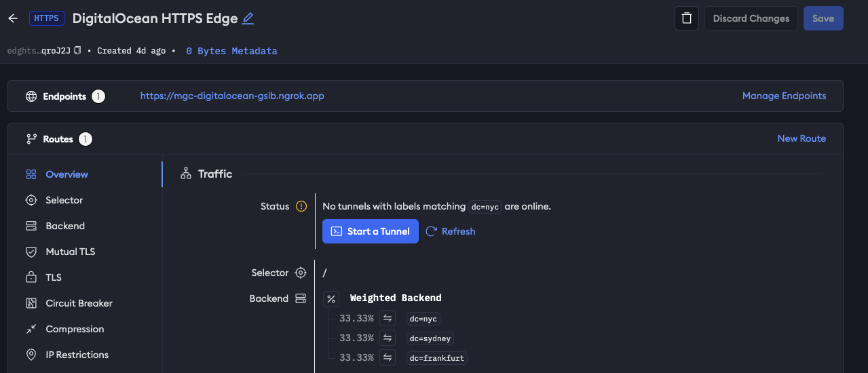The width and height of the screenshot is (868, 373).
Task: Click the server icon next to the Backend label
Action: click(301, 298)
